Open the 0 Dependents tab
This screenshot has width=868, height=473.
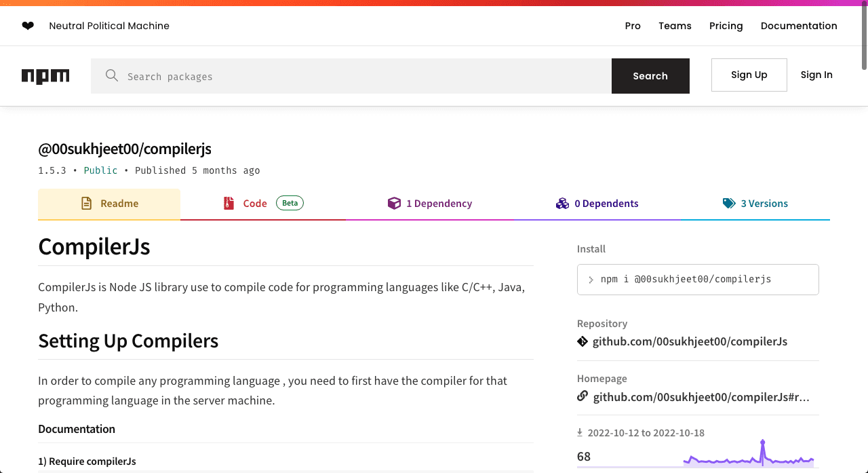pos(597,204)
